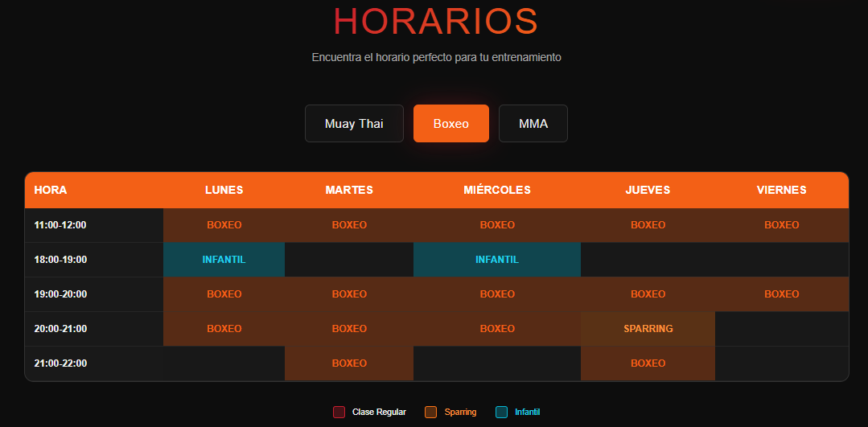The width and height of the screenshot is (868, 427).
Task: Click Miércoles 19:00-20:00 BOXEO cell
Action: click(497, 294)
